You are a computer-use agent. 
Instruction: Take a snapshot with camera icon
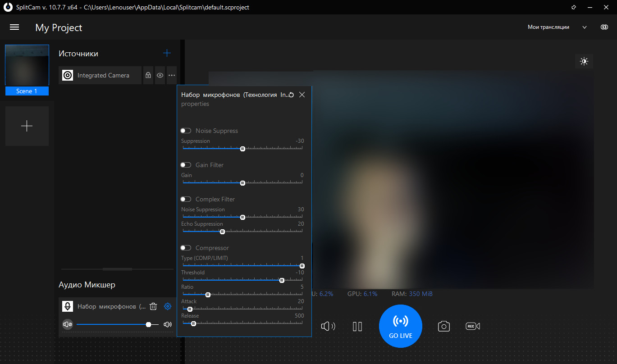coord(444,326)
